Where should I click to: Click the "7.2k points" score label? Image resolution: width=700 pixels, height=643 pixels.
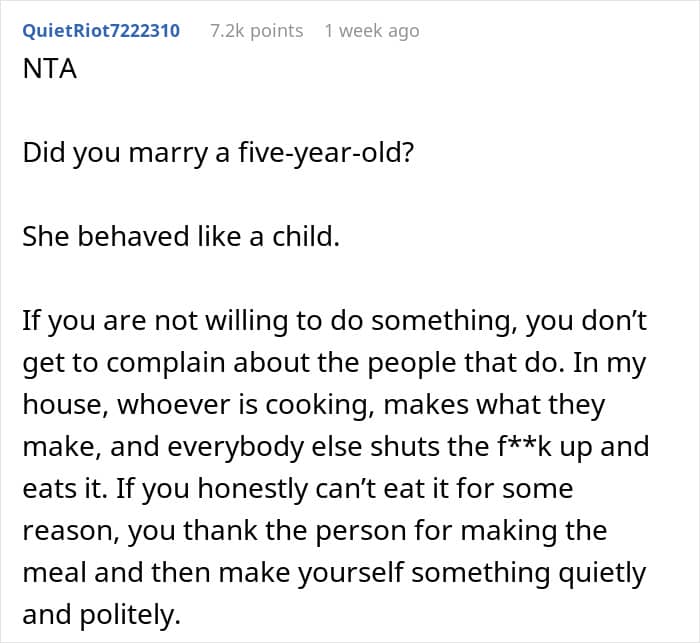pos(257,31)
